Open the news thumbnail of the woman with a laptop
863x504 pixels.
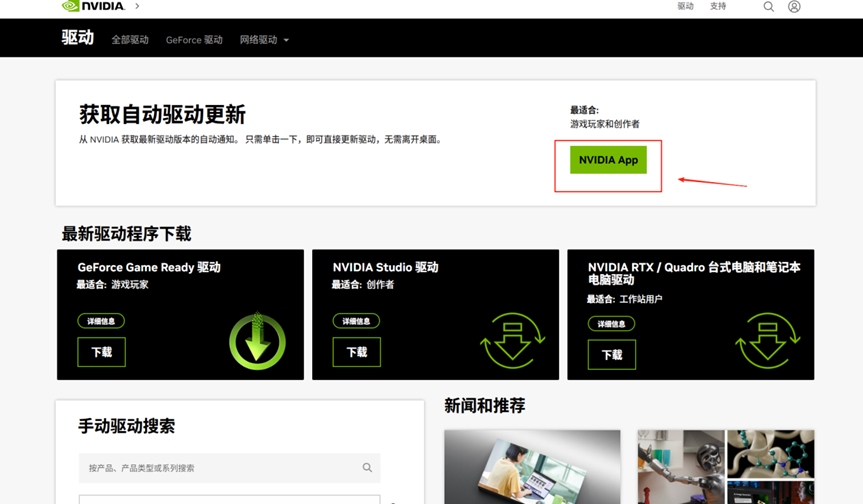[x=532, y=467]
